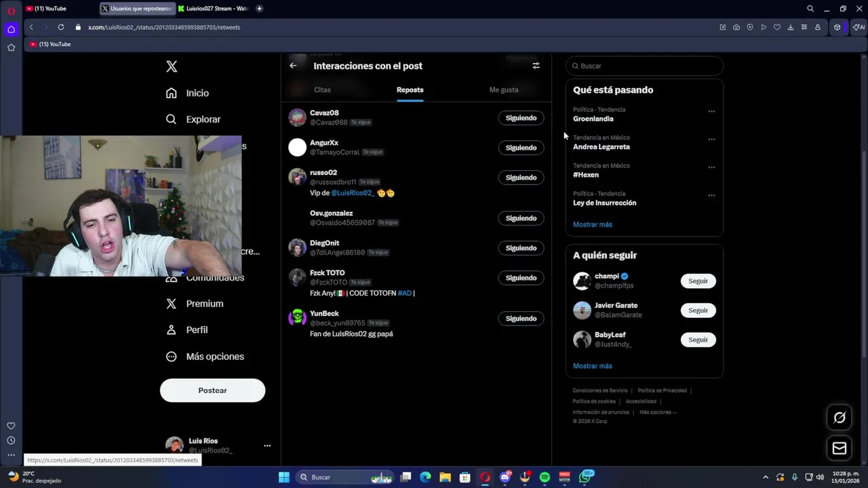Switch to Luisrios027 Stream tab
This screenshot has width=868, height=488.
[x=213, y=9]
